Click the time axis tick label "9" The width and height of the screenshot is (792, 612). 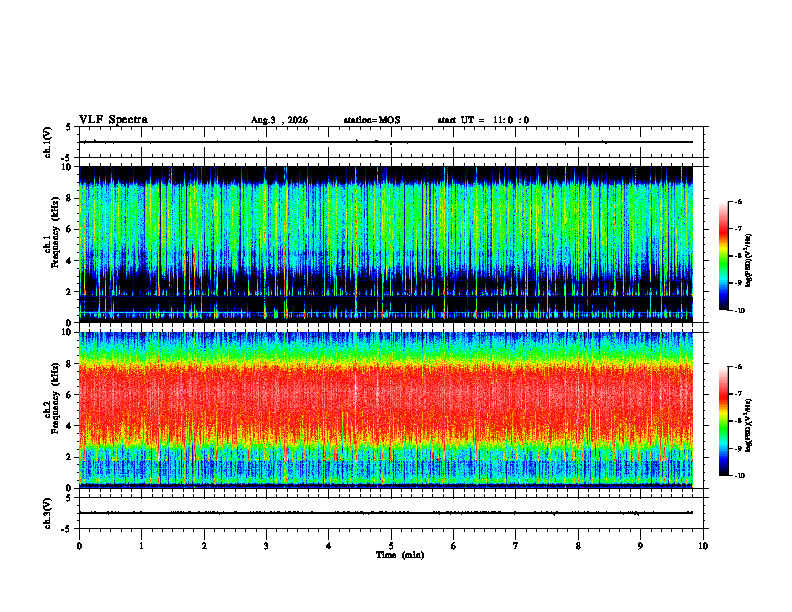click(x=640, y=546)
